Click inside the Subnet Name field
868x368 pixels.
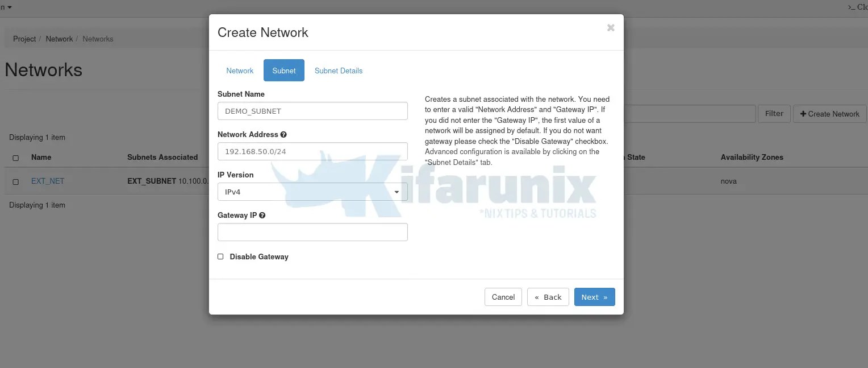[312, 110]
